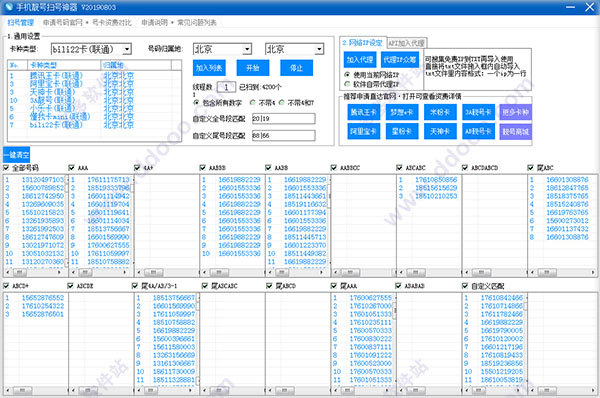Select number 17600627555 in 尾AAA list
The height and width of the screenshot is (398, 600).
pos(371,298)
